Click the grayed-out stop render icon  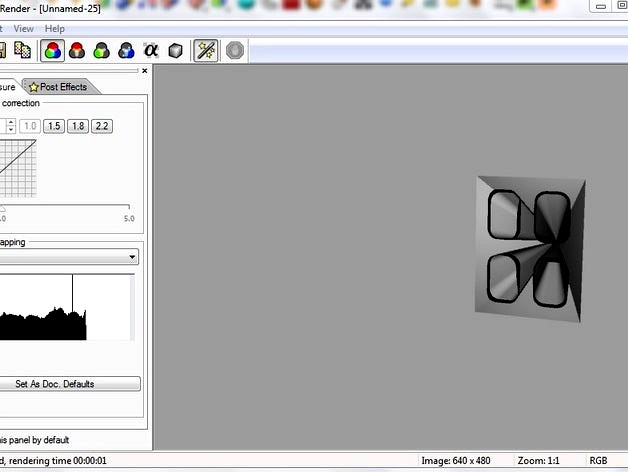(235, 50)
